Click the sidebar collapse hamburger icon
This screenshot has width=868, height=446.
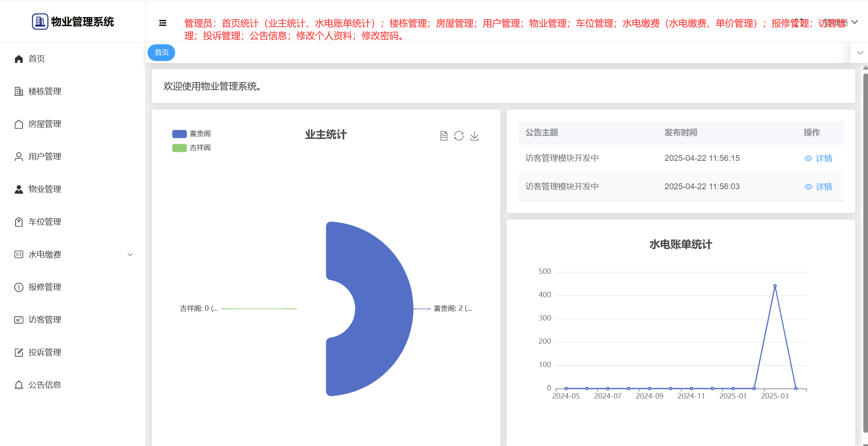point(163,23)
